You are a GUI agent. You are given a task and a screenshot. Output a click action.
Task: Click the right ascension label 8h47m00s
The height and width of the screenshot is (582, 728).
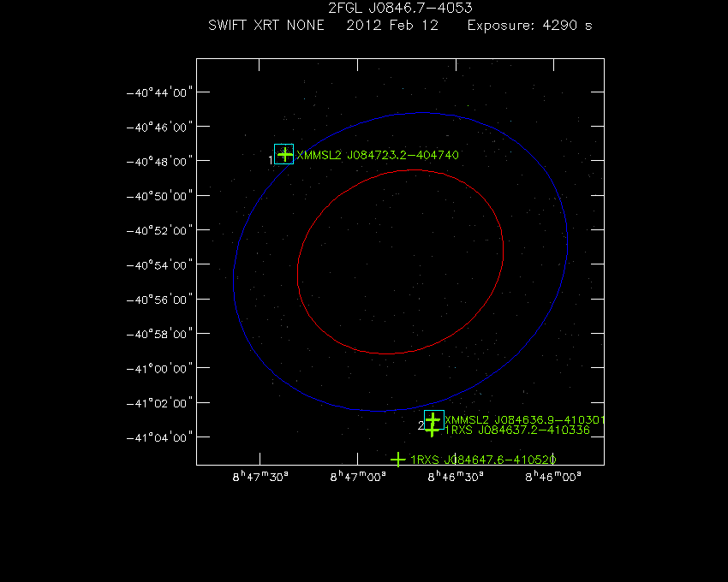pos(358,477)
